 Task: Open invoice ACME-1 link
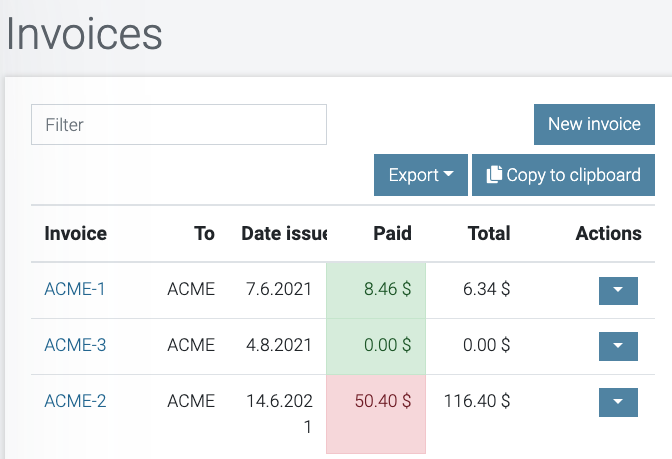[75, 290]
